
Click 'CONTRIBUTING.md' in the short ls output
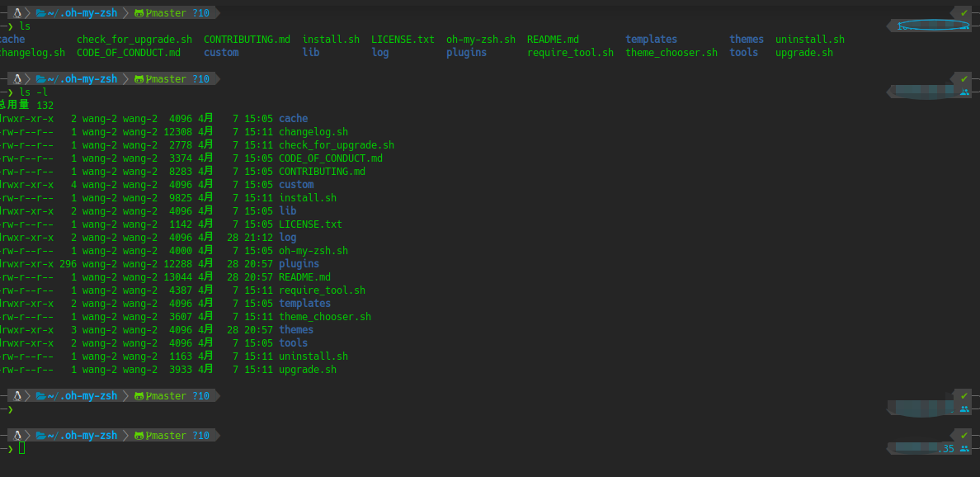(x=247, y=40)
